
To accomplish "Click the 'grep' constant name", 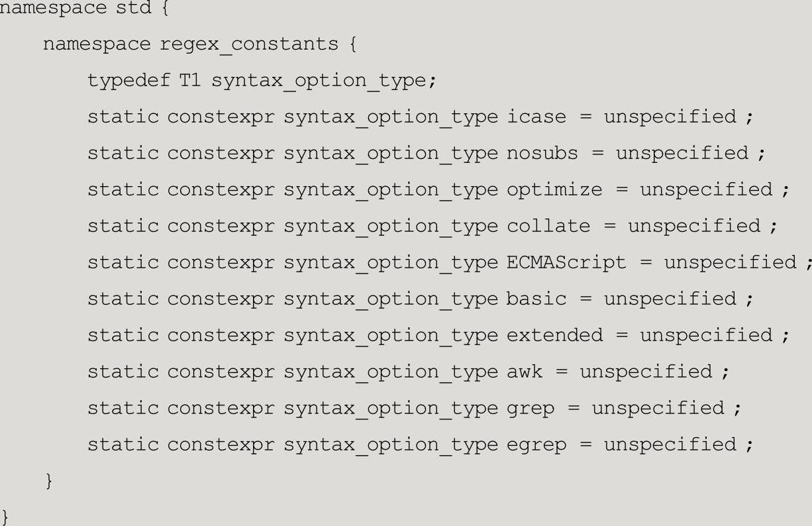I will tap(531, 409).
